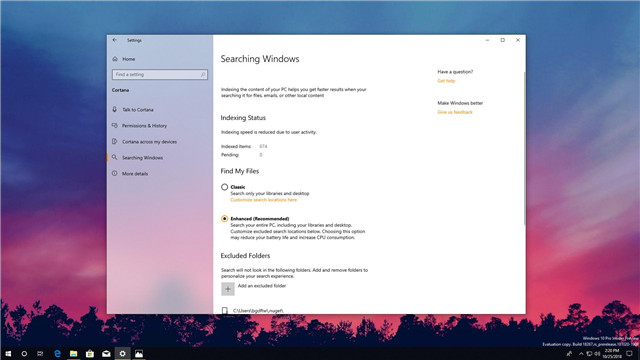This screenshot has height=360, width=640.
Task: Click the Indexed Items count value
Action: [263, 146]
